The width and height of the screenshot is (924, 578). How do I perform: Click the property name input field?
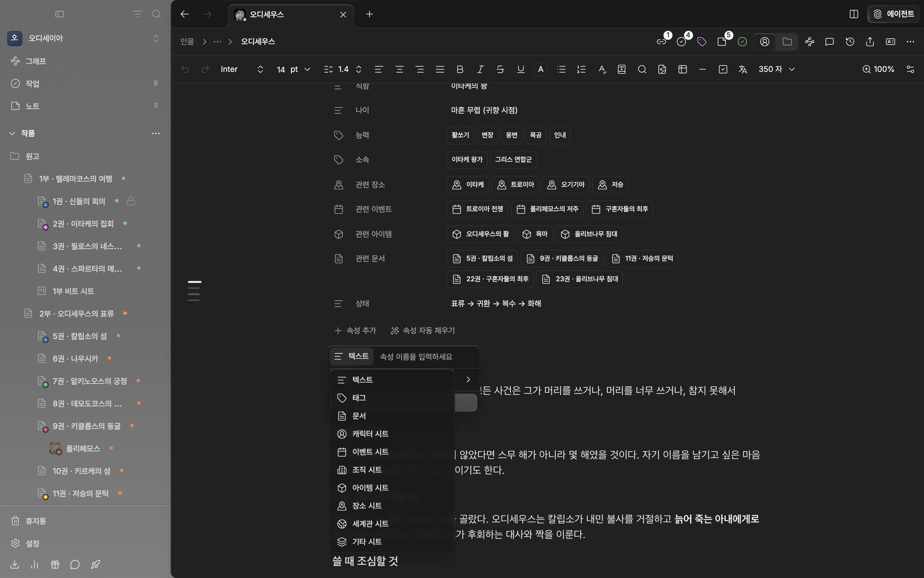[x=428, y=357]
